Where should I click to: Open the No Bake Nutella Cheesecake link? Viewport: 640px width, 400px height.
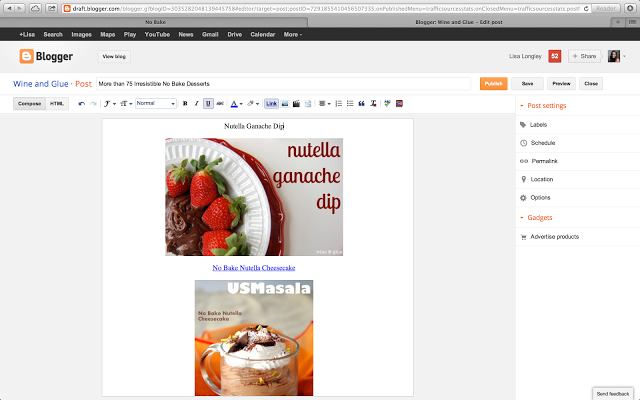coord(254,268)
